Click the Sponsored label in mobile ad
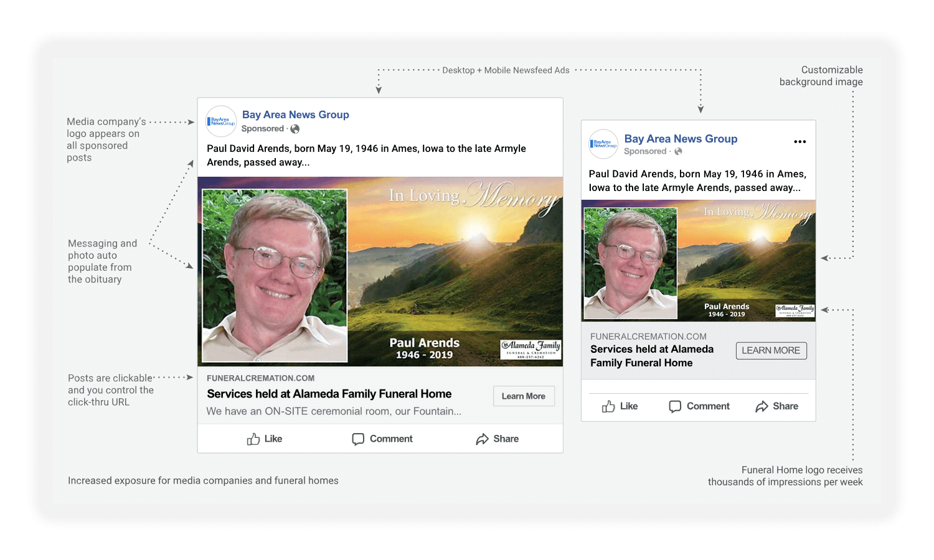934x560 pixels. [x=645, y=151]
